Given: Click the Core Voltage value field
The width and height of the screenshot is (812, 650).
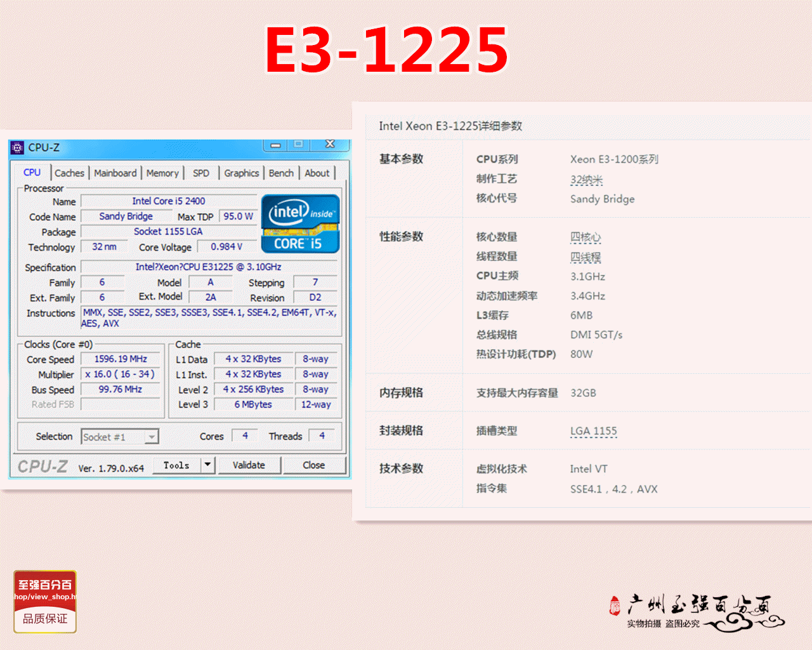Looking at the screenshot, I should [226, 247].
